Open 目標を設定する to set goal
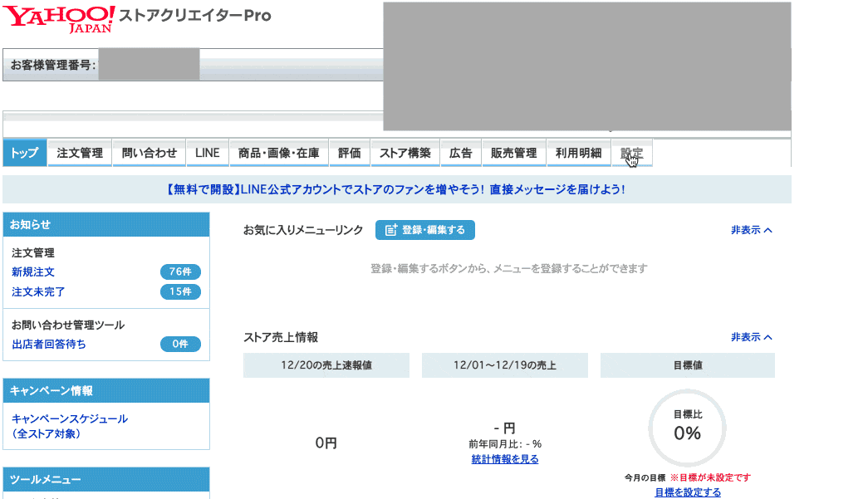 click(689, 492)
